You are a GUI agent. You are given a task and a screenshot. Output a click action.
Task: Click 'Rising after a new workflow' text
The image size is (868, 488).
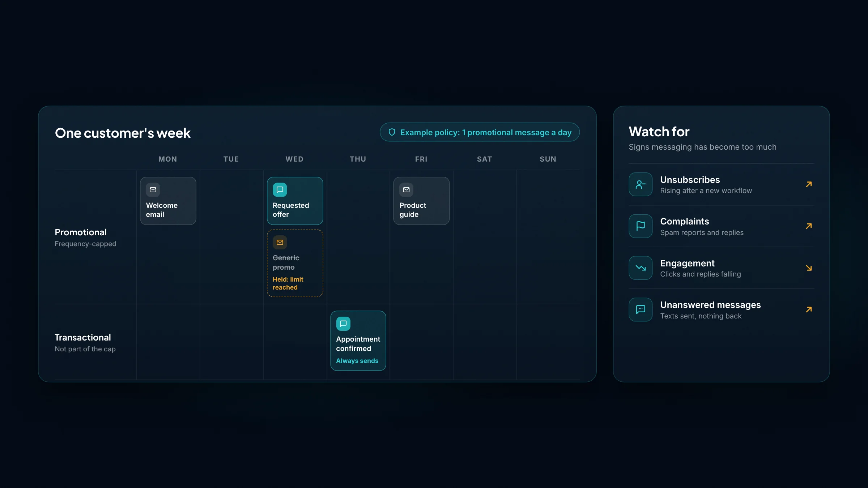point(706,191)
